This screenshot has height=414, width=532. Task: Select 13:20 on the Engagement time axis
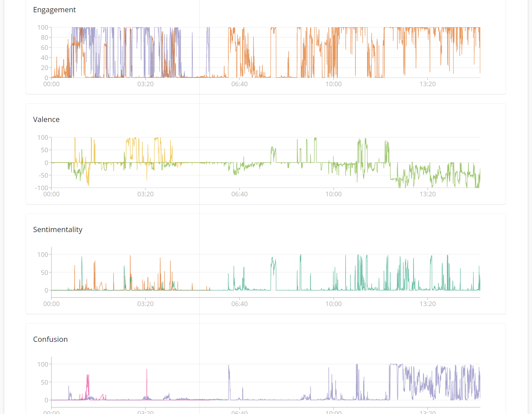point(427,84)
